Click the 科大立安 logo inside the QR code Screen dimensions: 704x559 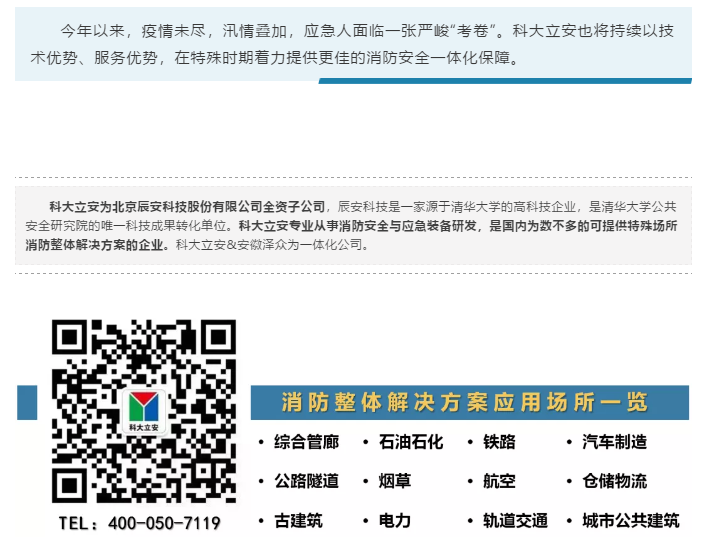144,411
